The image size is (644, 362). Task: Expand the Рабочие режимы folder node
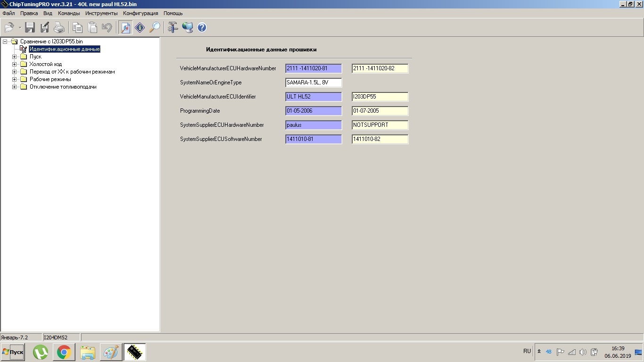[15, 79]
